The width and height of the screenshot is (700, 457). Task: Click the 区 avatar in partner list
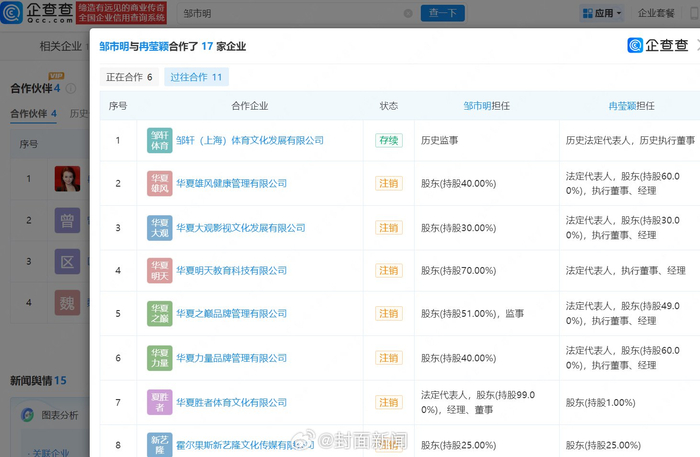[67, 262]
